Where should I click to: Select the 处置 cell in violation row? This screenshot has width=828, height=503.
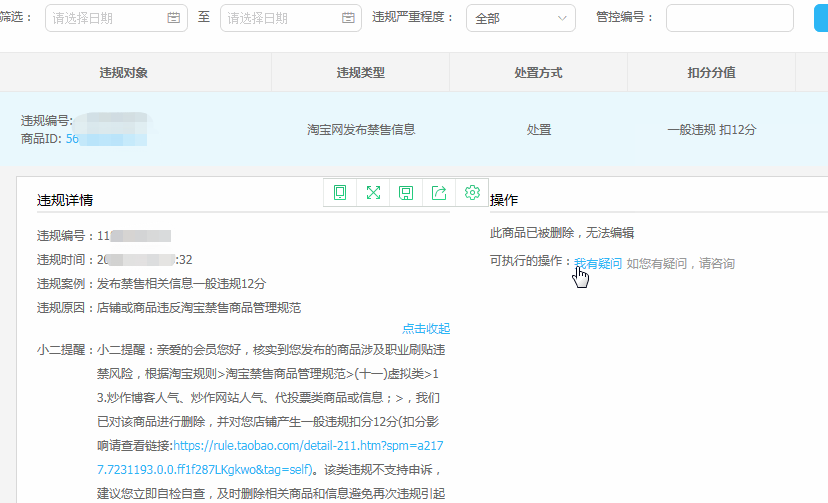(x=539, y=130)
